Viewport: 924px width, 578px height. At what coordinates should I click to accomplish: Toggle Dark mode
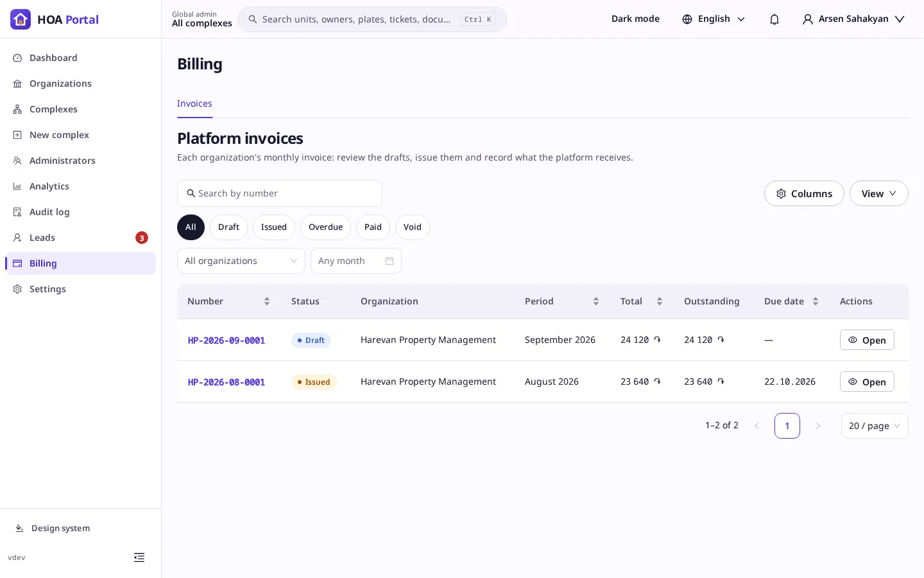click(x=635, y=19)
